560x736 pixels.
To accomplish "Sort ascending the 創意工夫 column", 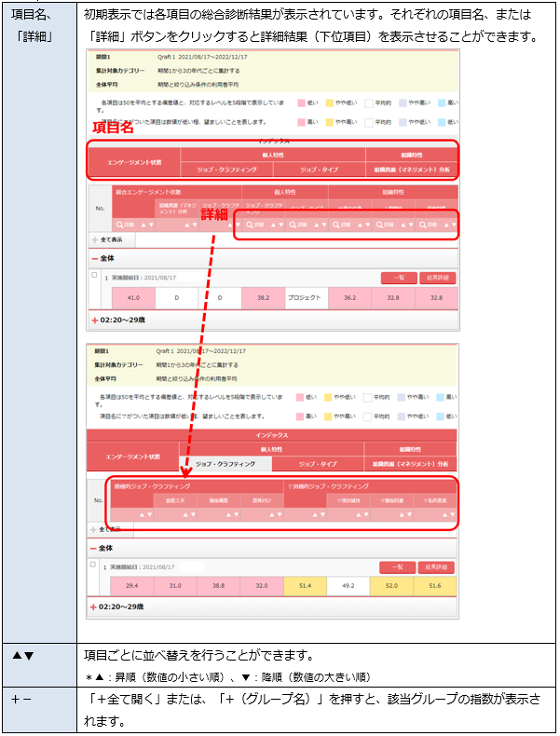I will tap(185, 515).
